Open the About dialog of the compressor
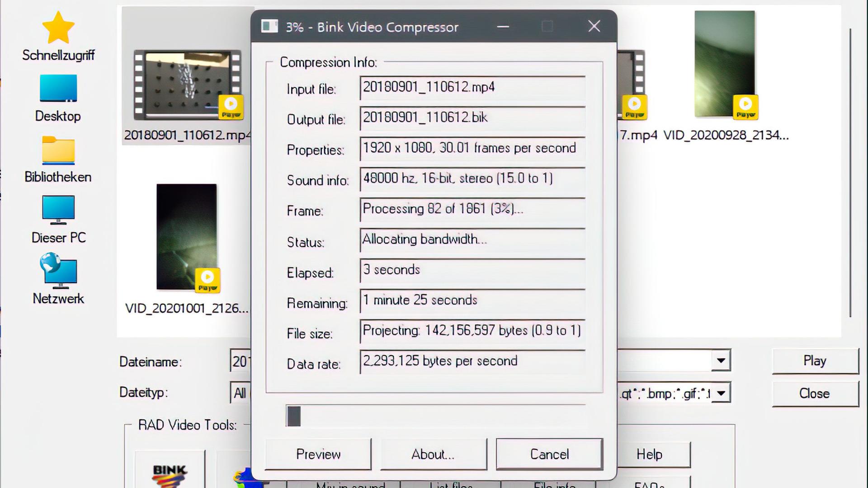The height and width of the screenshot is (488, 868). (x=433, y=454)
